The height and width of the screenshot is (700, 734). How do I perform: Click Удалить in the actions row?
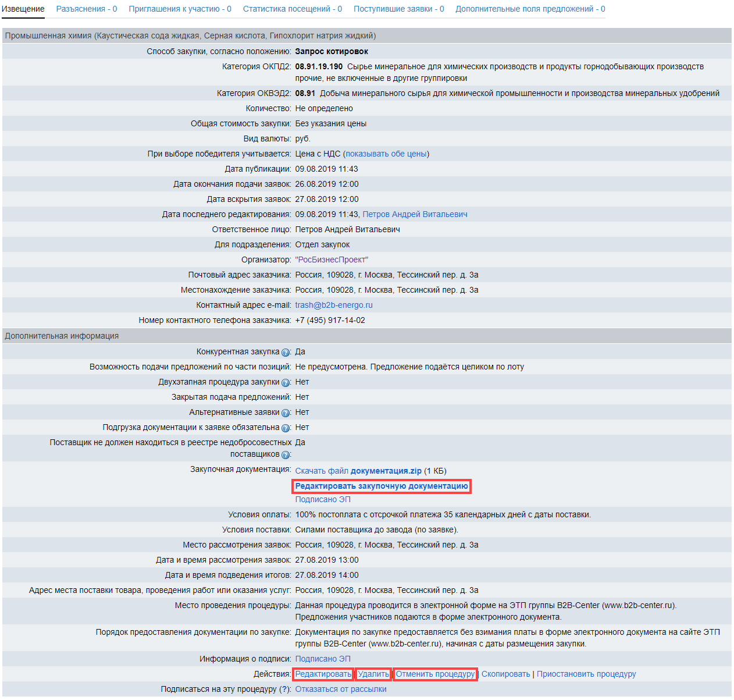(x=373, y=674)
